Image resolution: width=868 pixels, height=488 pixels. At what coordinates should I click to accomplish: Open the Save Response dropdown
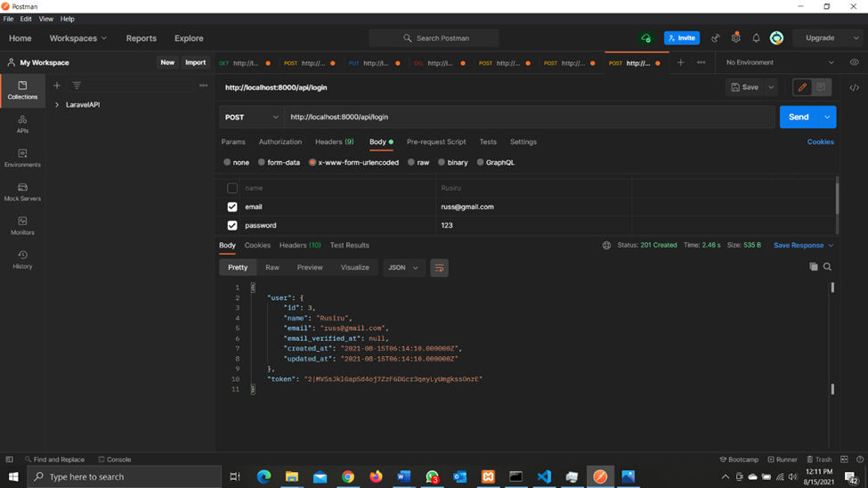pyautogui.click(x=803, y=246)
